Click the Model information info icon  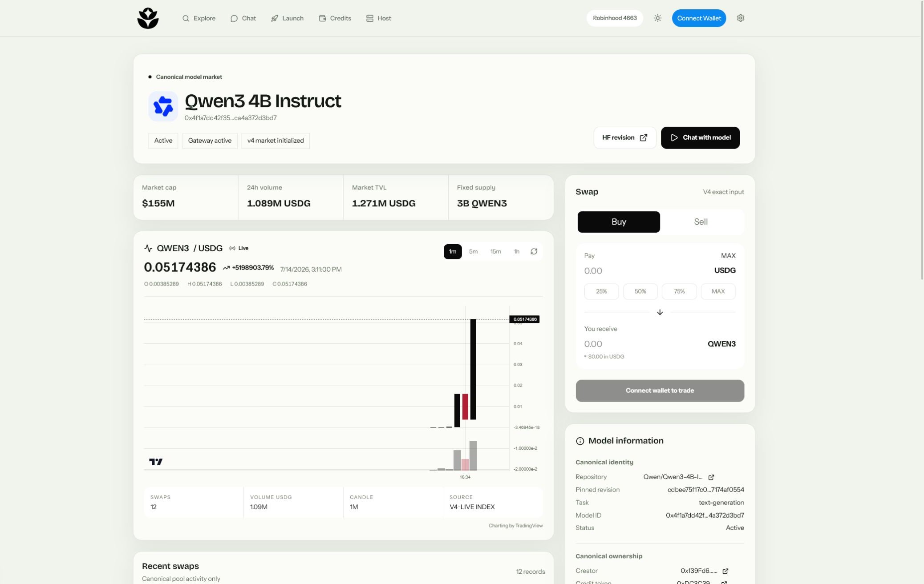pyautogui.click(x=580, y=441)
